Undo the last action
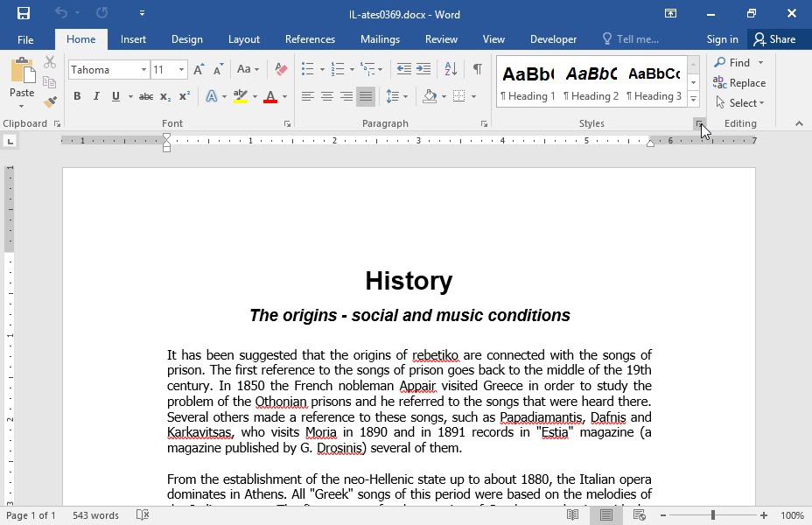 [61, 13]
